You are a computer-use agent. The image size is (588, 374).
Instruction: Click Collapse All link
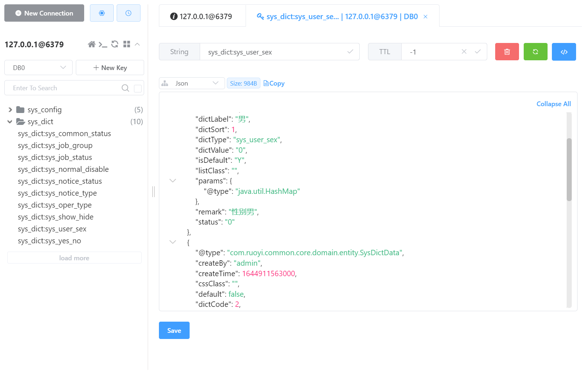tap(554, 104)
